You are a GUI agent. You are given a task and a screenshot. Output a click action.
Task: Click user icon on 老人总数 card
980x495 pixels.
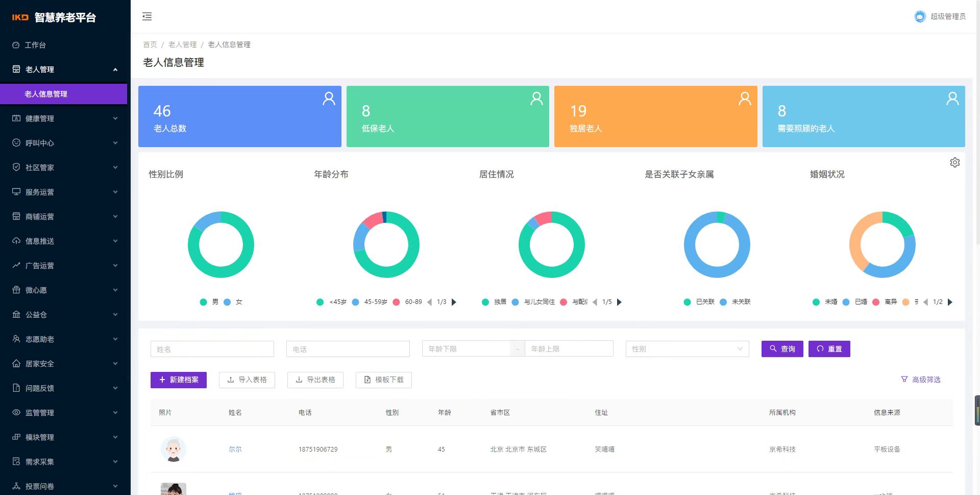329,99
